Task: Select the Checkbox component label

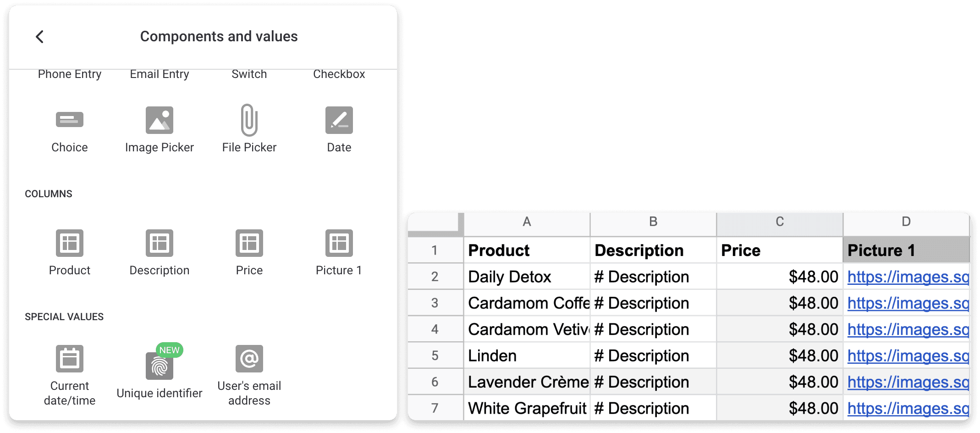Action: pos(339,74)
